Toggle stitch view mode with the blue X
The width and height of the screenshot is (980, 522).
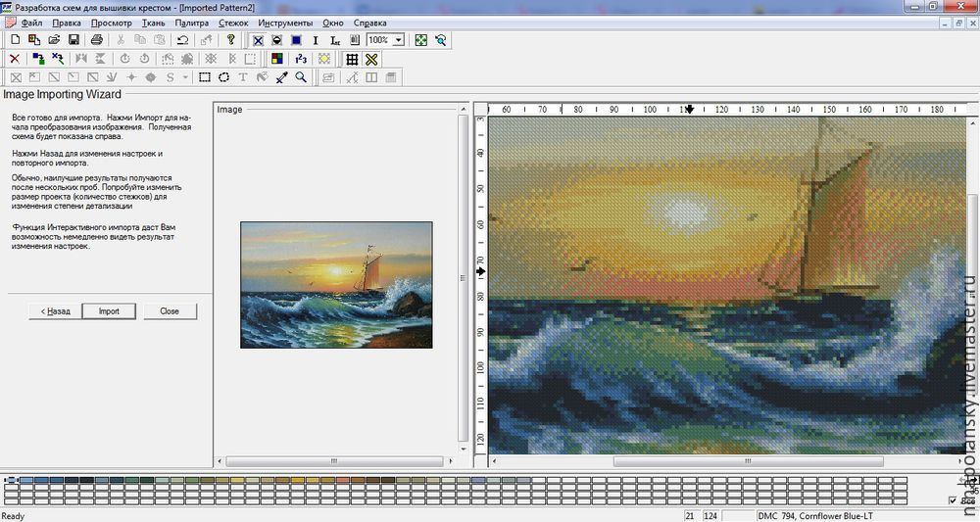(x=258, y=40)
